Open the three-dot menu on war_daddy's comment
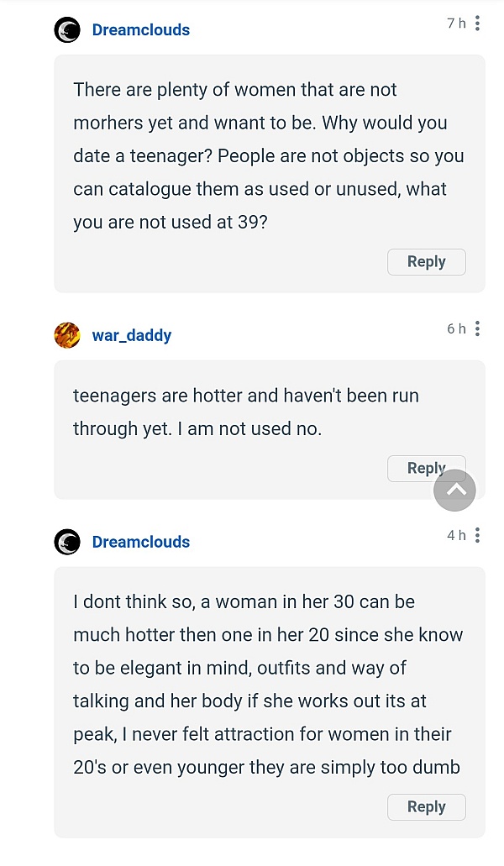This screenshot has width=504, height=866. tap(477, 328)
